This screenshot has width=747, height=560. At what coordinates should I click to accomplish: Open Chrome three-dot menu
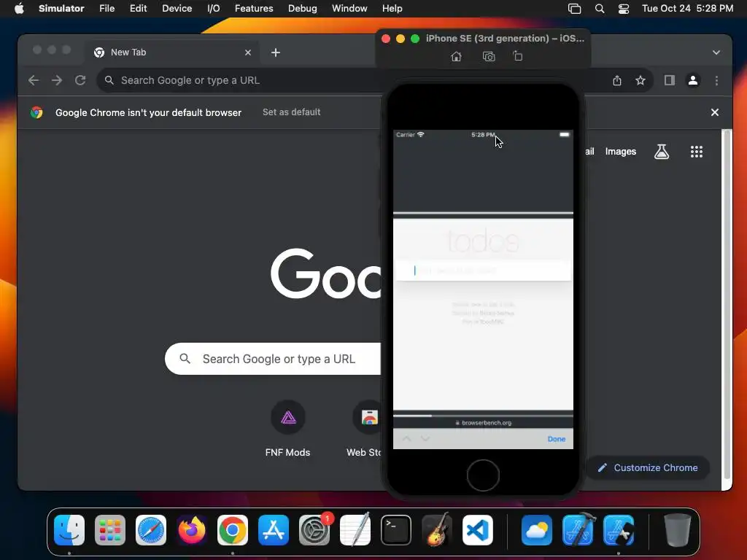[716, 80]
